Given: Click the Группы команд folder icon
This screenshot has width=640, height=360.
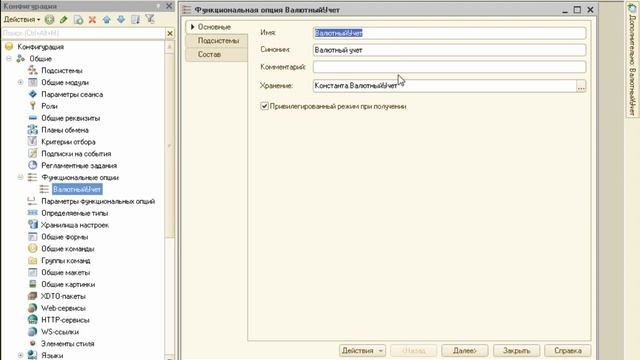Looking at the screenshot, I should [x=33, y=260].
